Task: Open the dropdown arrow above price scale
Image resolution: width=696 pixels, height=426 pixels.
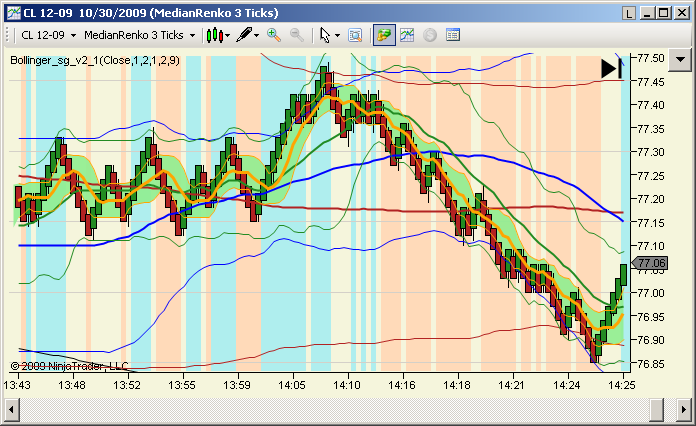Action: click(679, 59)
